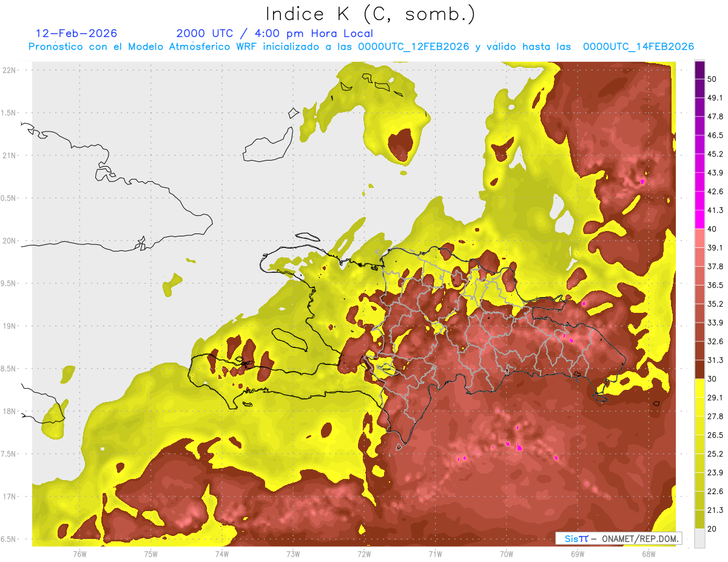The height and width of the screenshot is (562, 728).
Task: Click the 69W longitude axis label
Action: pyautogui.click(x=578, y=554)
